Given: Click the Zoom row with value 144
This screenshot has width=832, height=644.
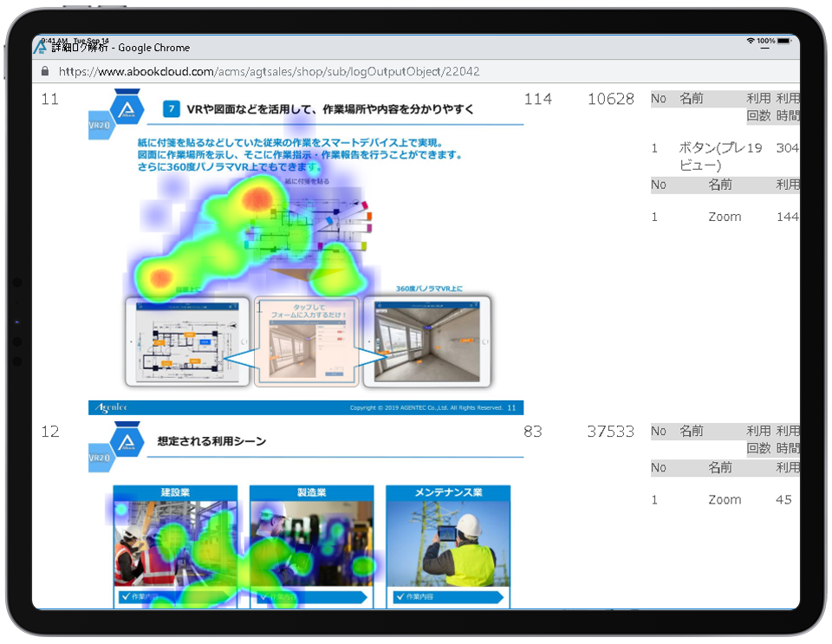Looking at the screenshot, I should point(725,217).
